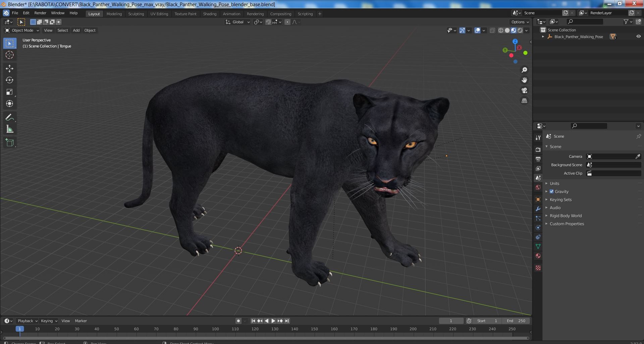Viewport: 644px width, 344px height.
Task: Choose the Measure tool
Action: point(10,129)
